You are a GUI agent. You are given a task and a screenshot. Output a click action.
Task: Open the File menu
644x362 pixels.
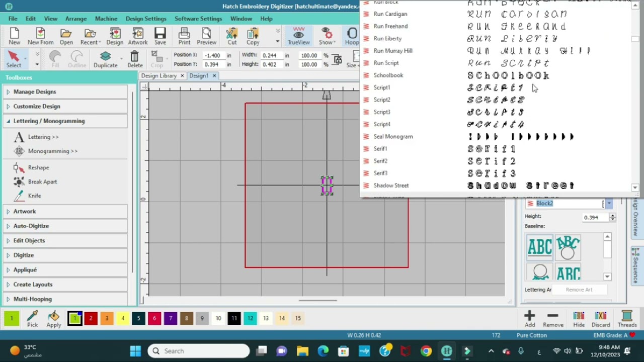(x=13, y=19)
